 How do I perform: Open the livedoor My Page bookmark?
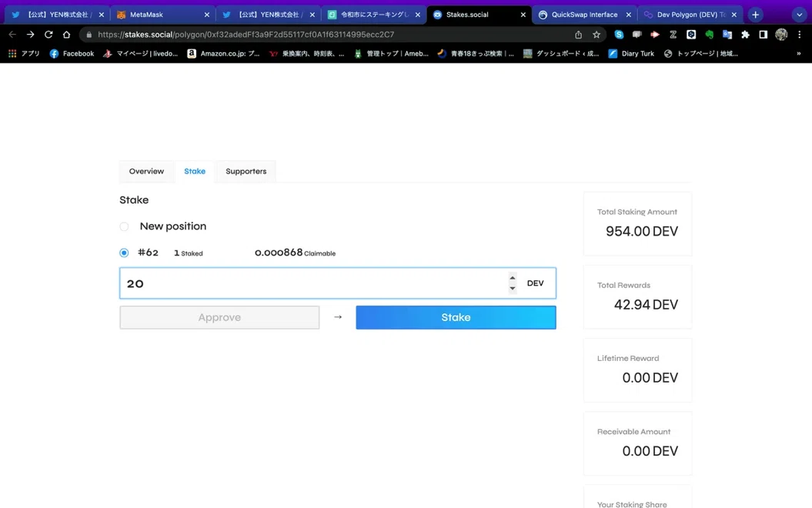(140, 53)
